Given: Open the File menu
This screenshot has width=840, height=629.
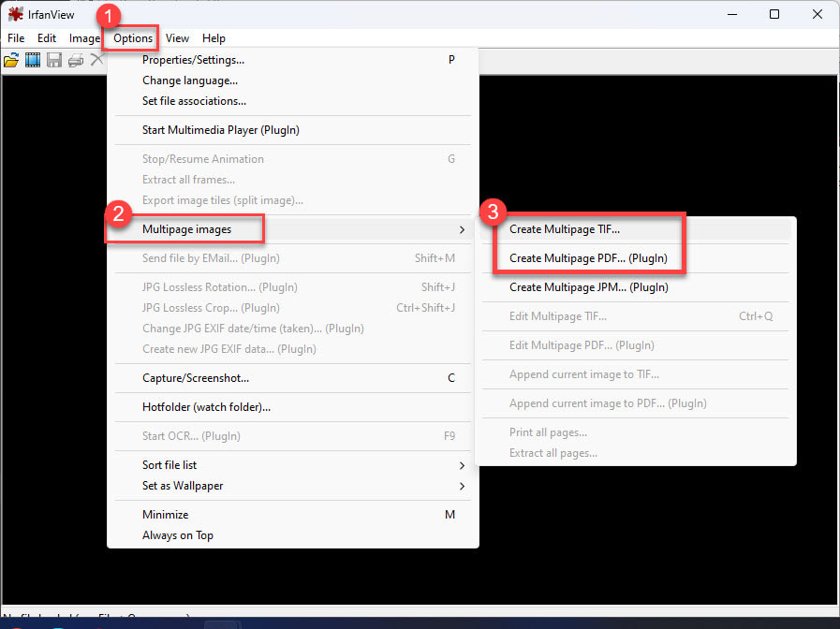Looking at the screenshot, I should pos(16,38).
